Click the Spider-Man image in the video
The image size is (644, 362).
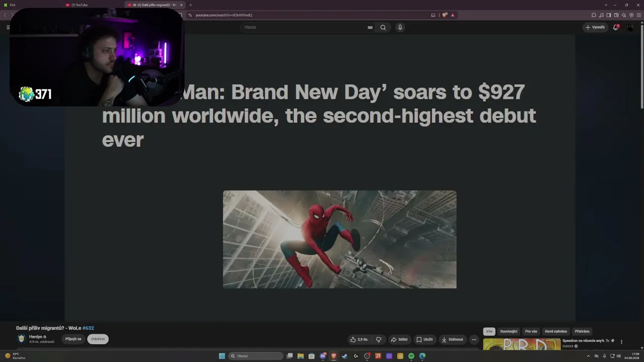click(x=340, y=239)
